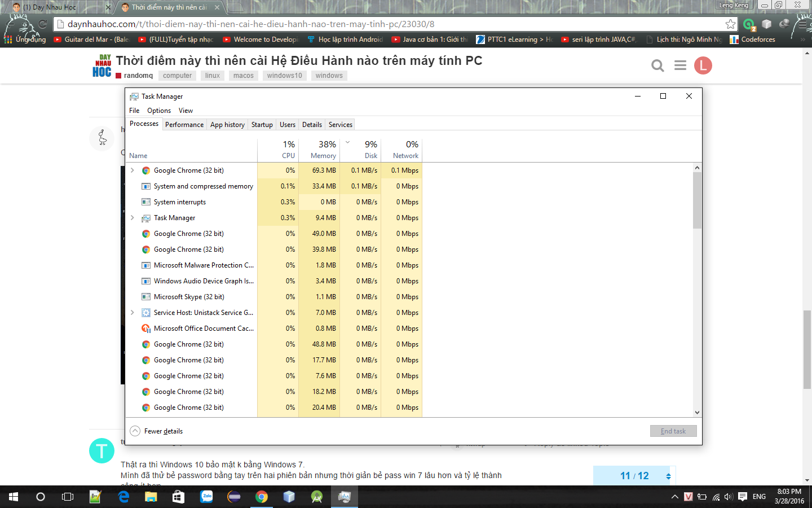
Task: Open the File menu in Task Manager
Action: tap(134, 111)
